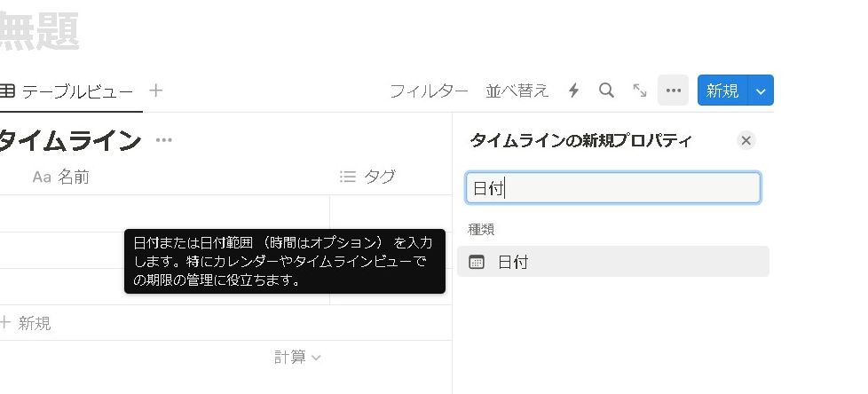Open the テーブルビュー tab

pos(67,91)
